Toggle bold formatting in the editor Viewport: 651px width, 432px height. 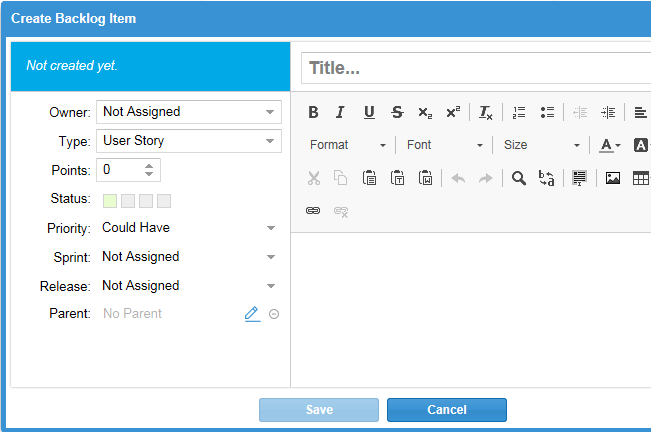point(313,113)
